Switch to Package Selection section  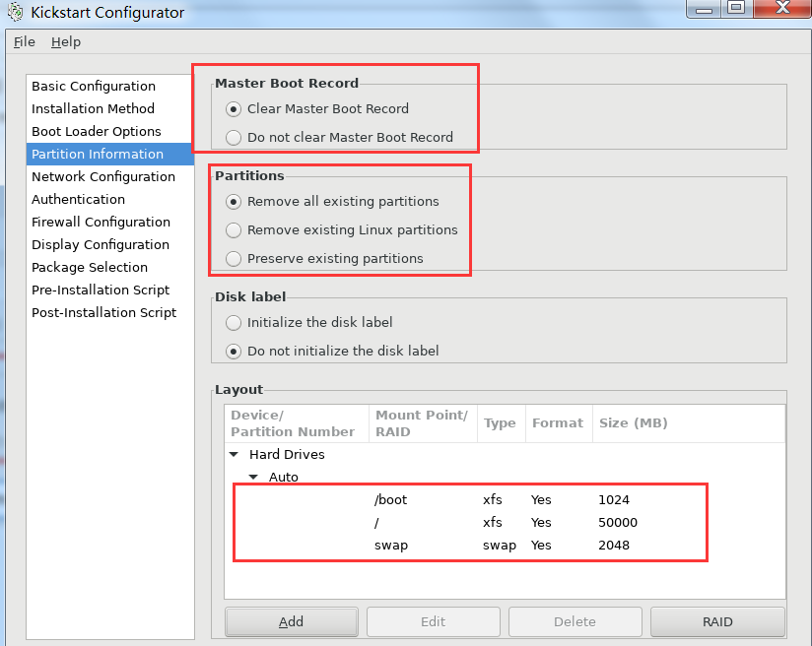[x=109, y=267]
